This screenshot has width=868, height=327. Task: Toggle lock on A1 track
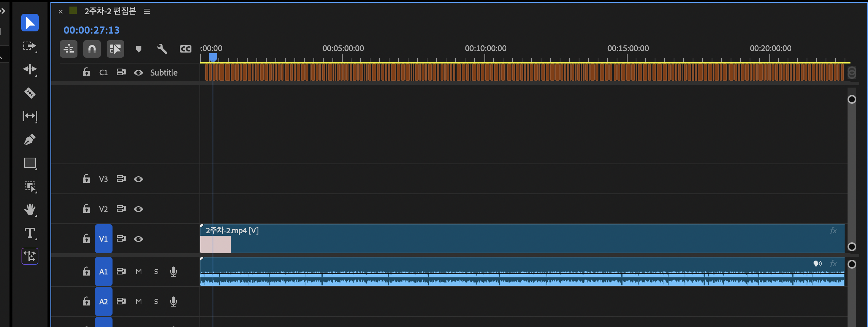[x=87, y=272]
